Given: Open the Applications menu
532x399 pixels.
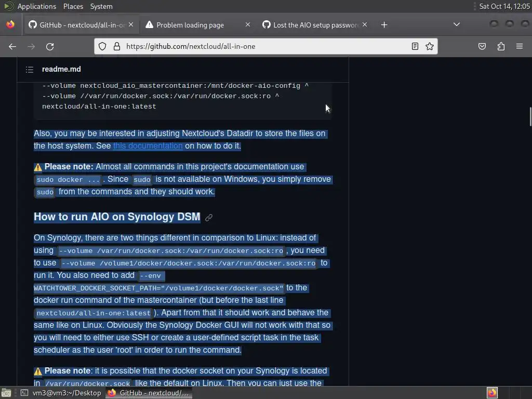Looking at the screenshot, I should click(37, 6).
